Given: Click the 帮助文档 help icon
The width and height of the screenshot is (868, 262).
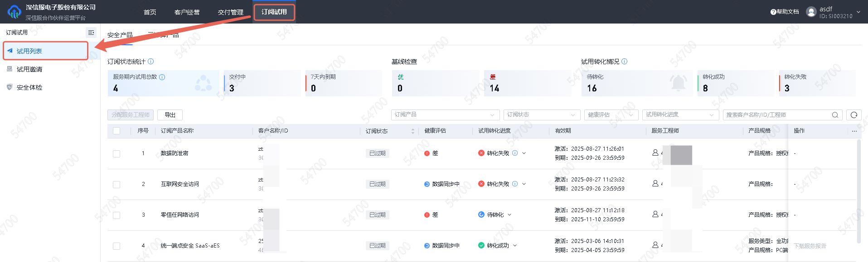Looking at the screenshot, I should coord(773,12).
